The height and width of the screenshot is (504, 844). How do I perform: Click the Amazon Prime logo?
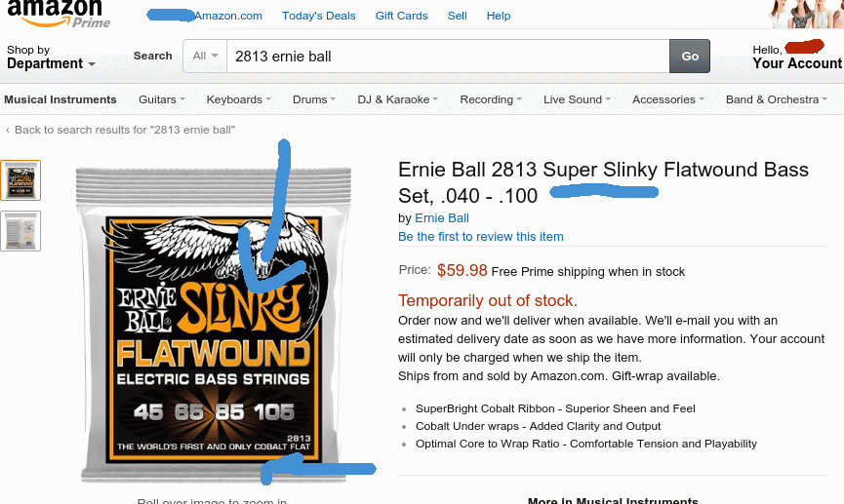(x=59, y=15)
